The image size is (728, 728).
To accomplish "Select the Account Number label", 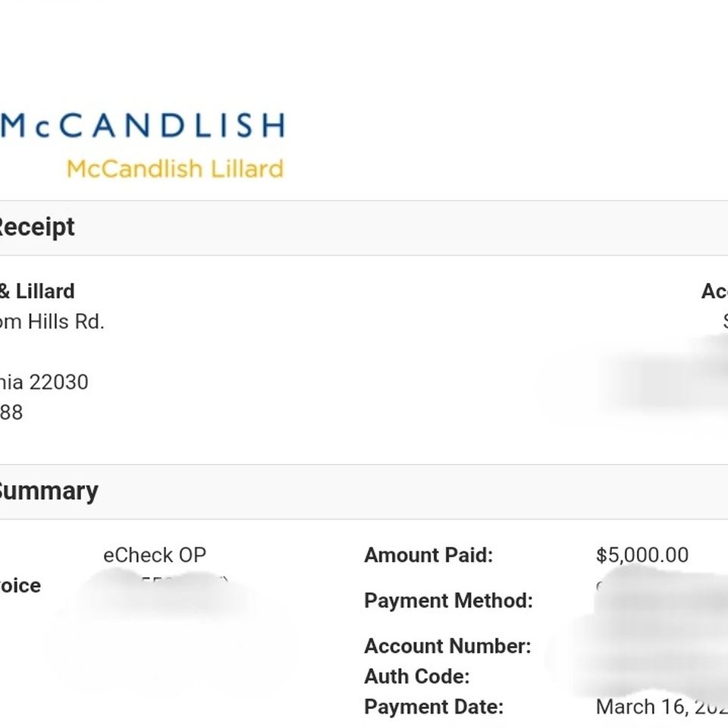I will click(447, 646).
